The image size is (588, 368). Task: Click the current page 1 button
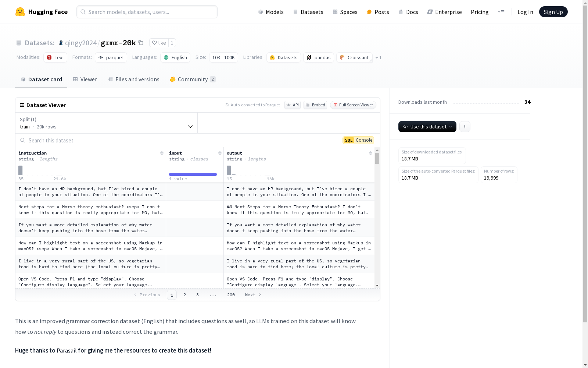(172, 295)
